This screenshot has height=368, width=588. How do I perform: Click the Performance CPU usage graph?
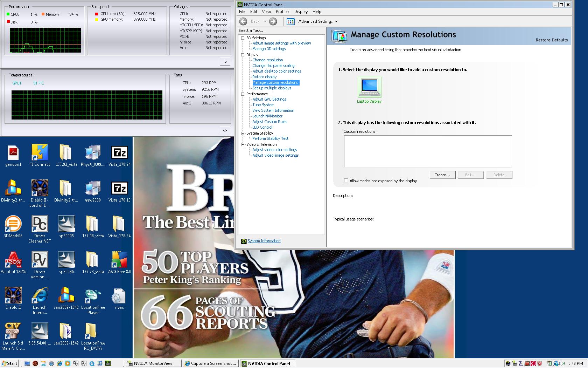click(45, 40)
